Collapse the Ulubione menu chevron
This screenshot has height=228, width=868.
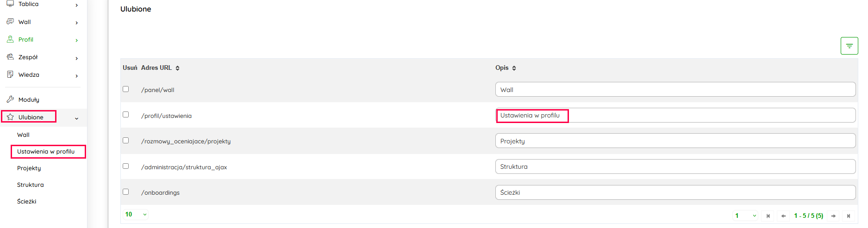tap(76, 118)
